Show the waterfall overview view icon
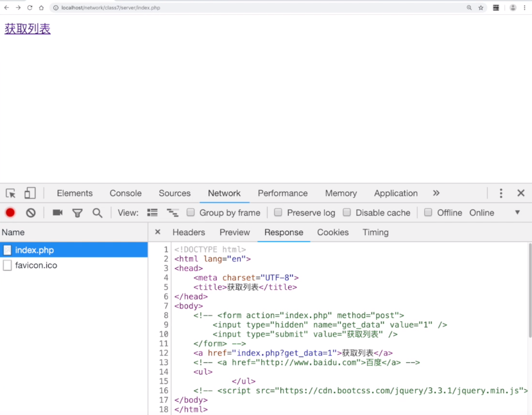This screenshot has width=532, height=415. [x=173, y=213]
